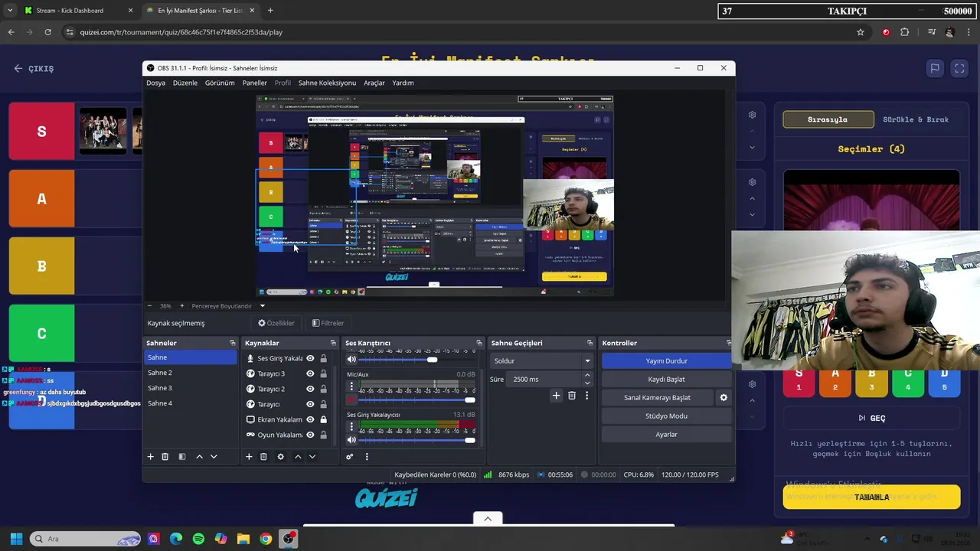The width and height of the screenshot is (980, 551).
Task: Decrease transition duration with down stepper
Action: click(x=587, y=383)
